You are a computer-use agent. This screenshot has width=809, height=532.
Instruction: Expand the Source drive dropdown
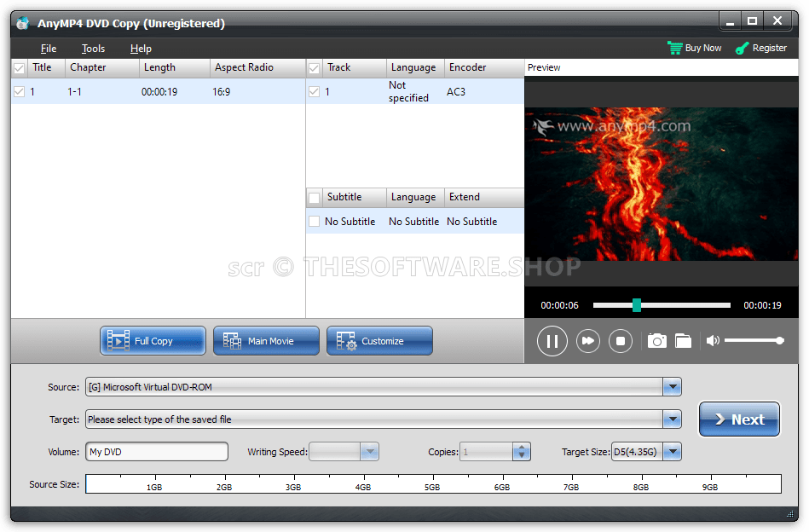pos(673,387)
